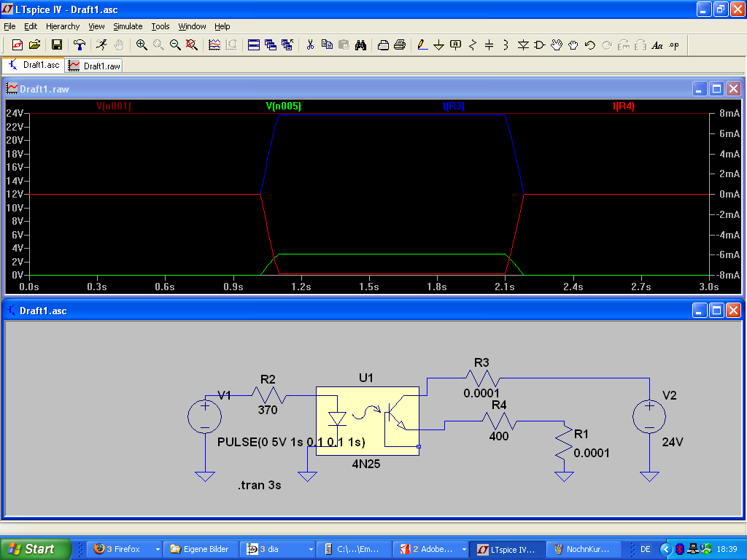Place a resistor using the toolbar icon

[x=473, y=44]
